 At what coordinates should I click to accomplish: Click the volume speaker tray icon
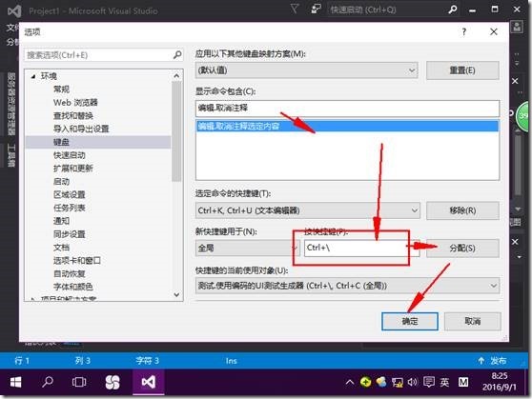pos(412,383)
